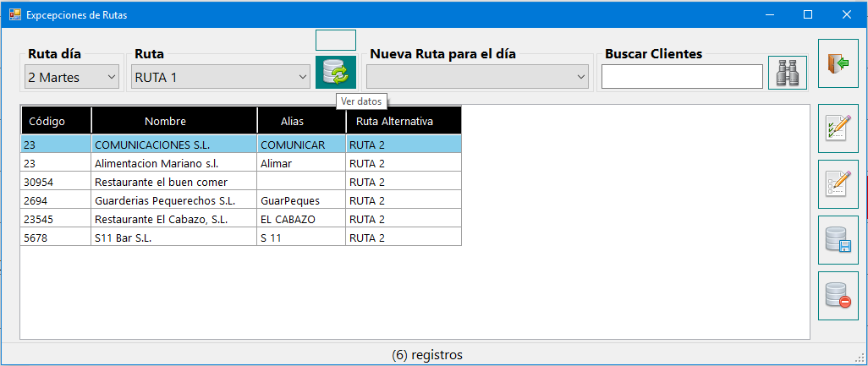Sort by the Ruta Alternativa column header
The image size is (868, 366).
tap(404, 121)
